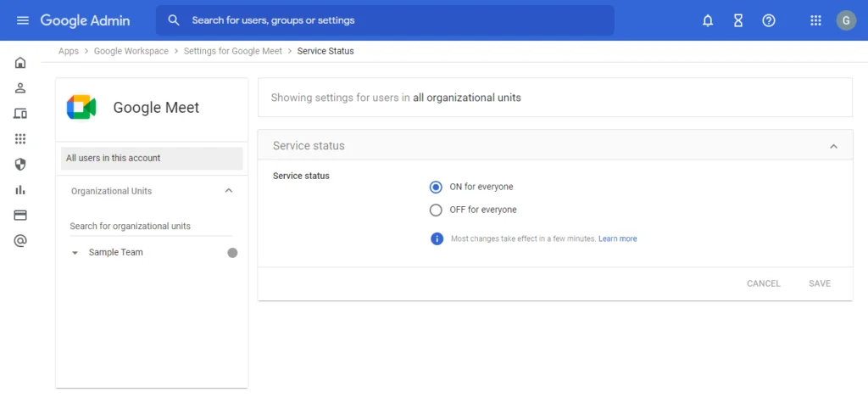Open the Help question mark icon
The height and width of the screenshot is (398, 868).
pos(768,20)
